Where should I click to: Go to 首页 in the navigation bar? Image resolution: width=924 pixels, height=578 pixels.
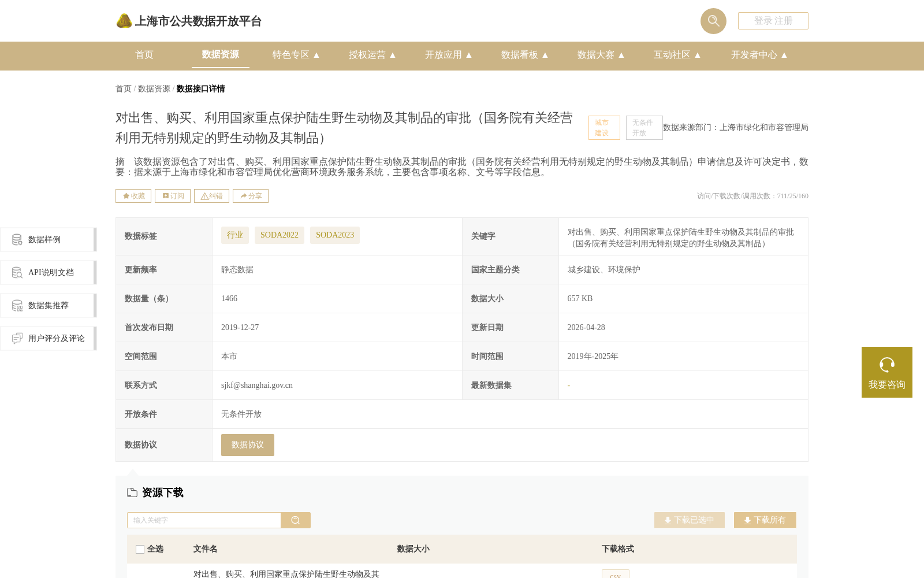[144, 55]
